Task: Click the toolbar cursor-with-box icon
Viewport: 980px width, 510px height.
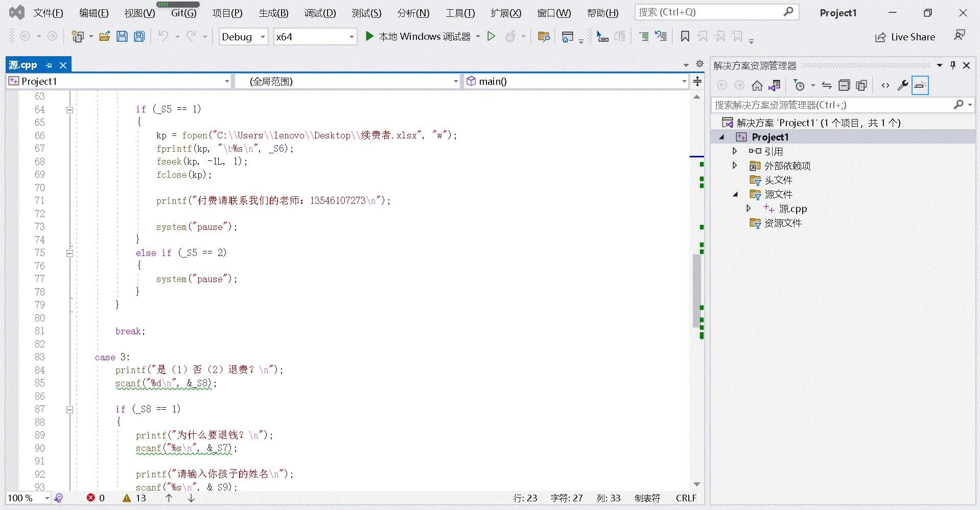Action: tap(602, 36)
